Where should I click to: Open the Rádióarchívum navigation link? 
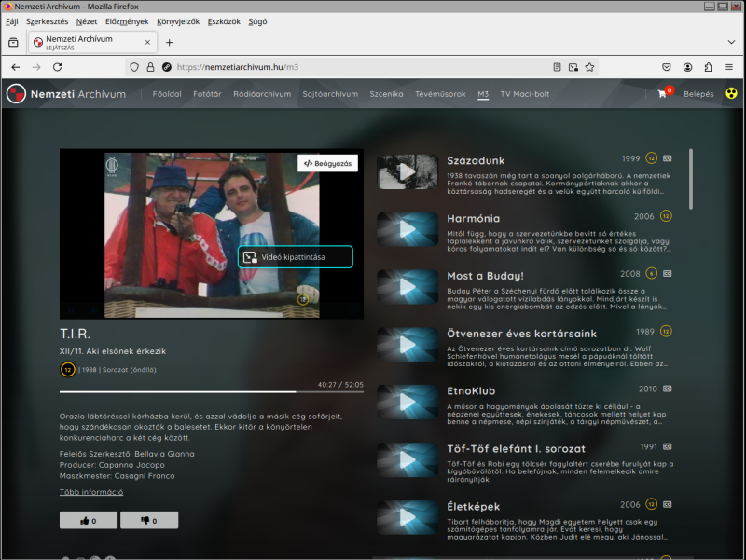point(262,94)
